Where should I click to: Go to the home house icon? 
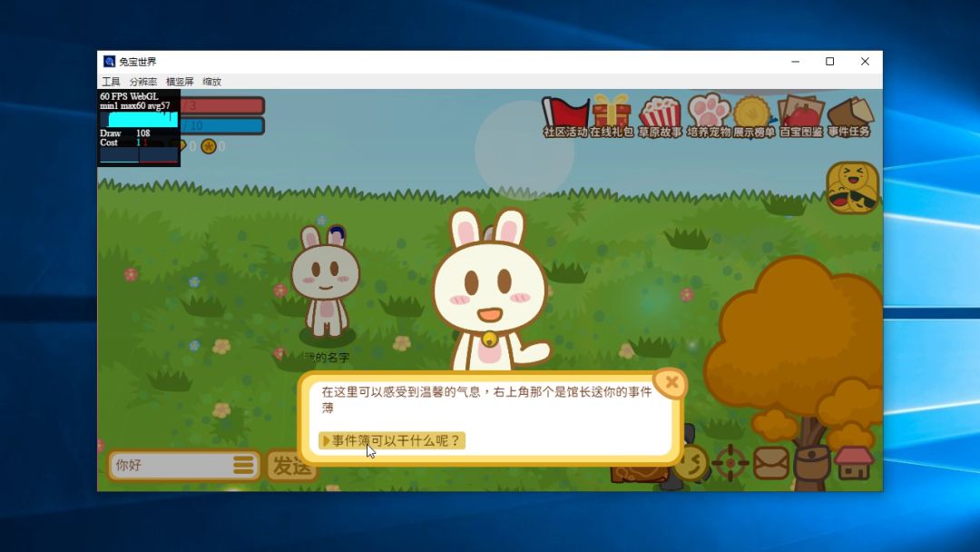(854, 463)
